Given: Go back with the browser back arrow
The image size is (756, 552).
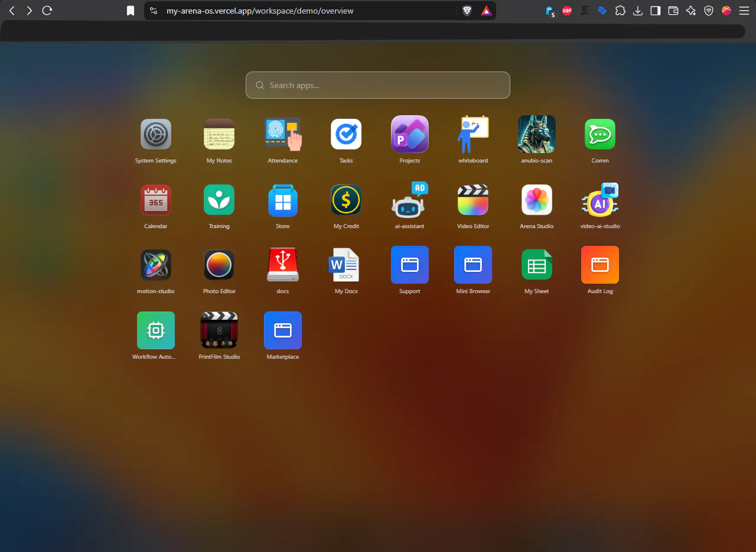Looking at the screenshot, I should click(11, 11).
